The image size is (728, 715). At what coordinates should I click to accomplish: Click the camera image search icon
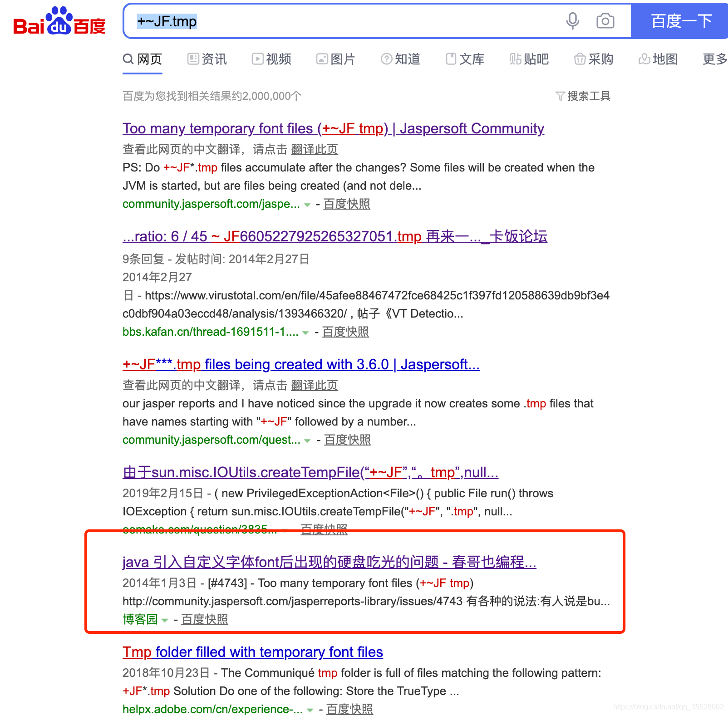click(605, 21)
